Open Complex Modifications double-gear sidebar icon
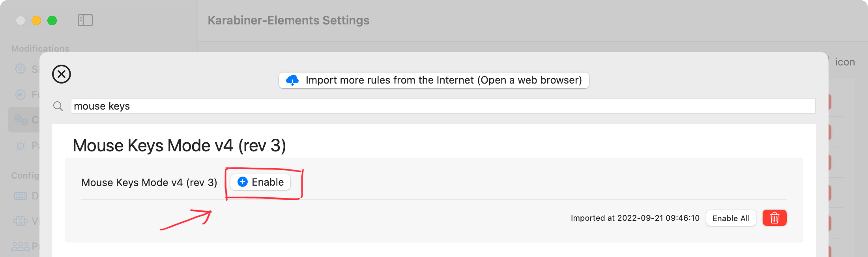 (x=21, y=119)
